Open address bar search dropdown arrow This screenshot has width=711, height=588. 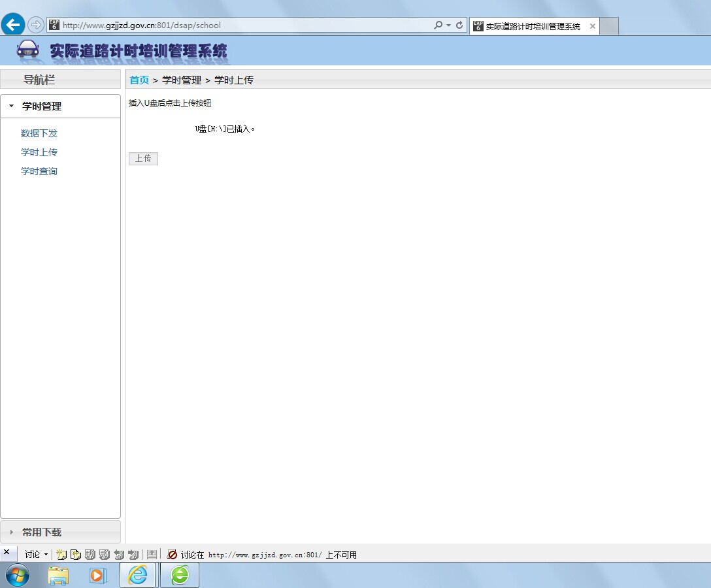[448, 25]
